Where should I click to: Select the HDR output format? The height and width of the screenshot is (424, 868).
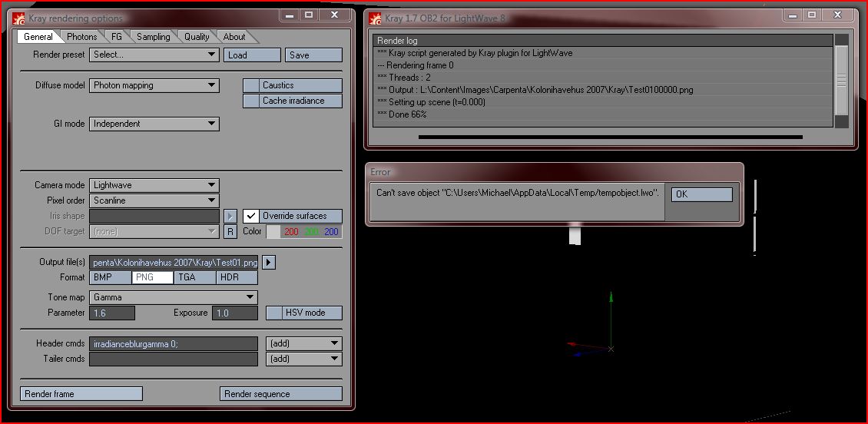(237, 277)
